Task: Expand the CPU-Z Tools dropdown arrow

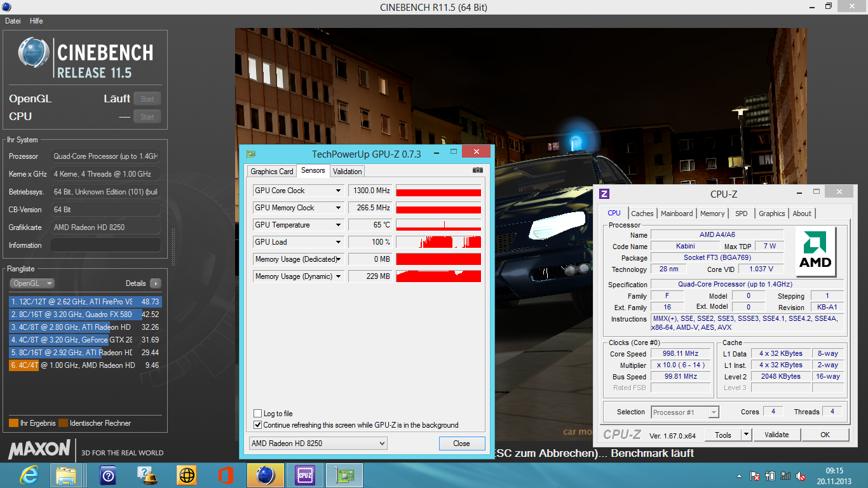Action: 746,435
